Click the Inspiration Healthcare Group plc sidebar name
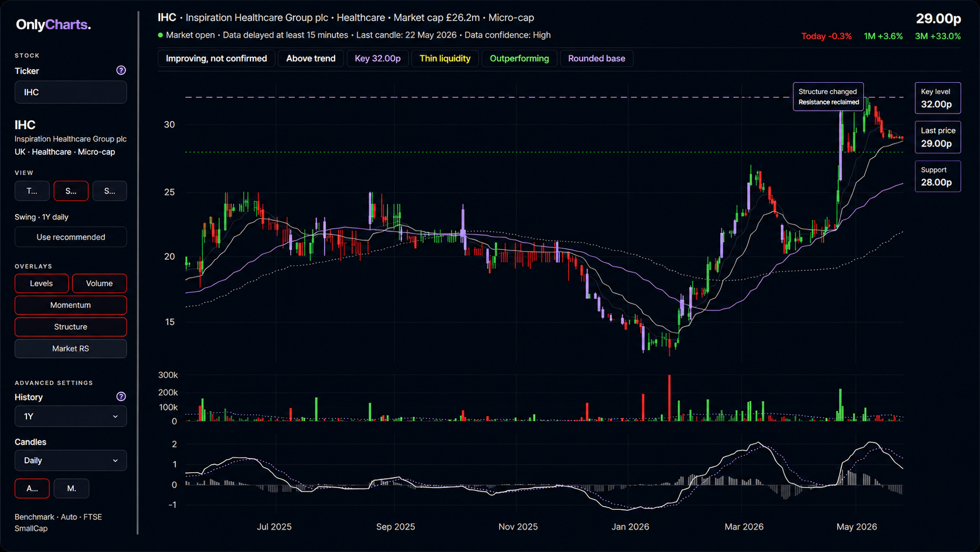 [70, 139]
